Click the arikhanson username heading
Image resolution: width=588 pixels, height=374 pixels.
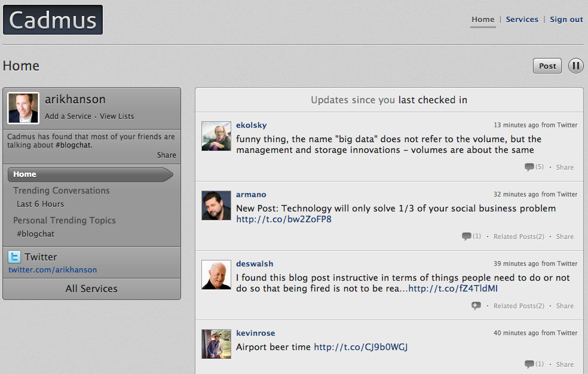pyautogui.click(x=75, y=99)
